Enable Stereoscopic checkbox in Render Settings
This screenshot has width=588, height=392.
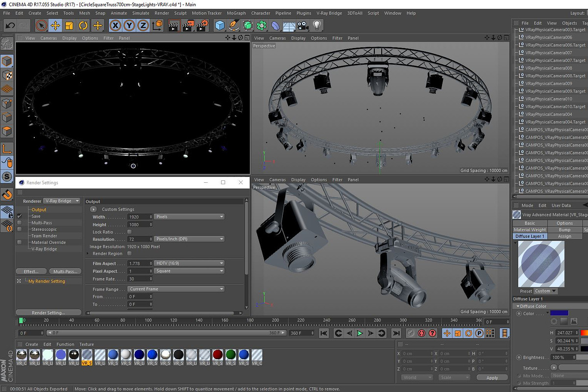20,229
